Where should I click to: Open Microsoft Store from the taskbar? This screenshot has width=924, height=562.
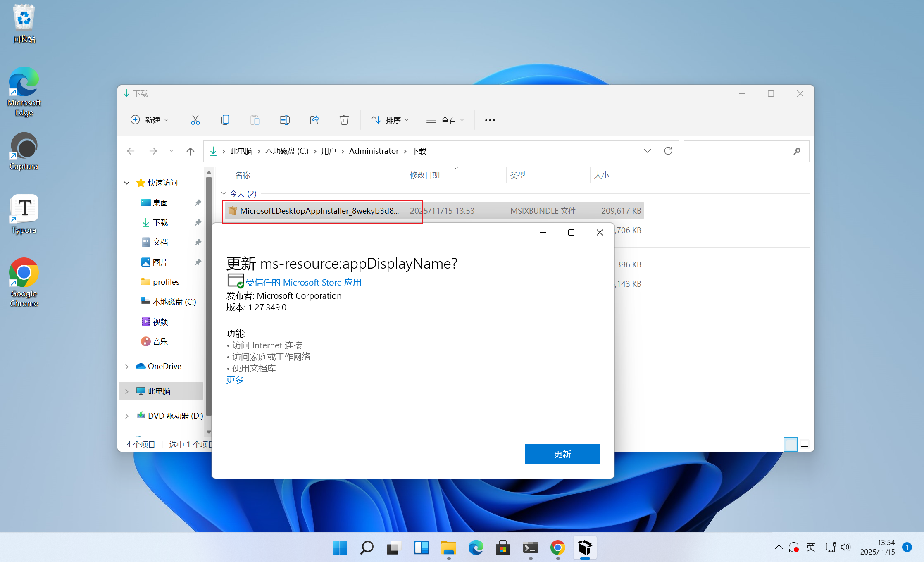pos(503,548)
